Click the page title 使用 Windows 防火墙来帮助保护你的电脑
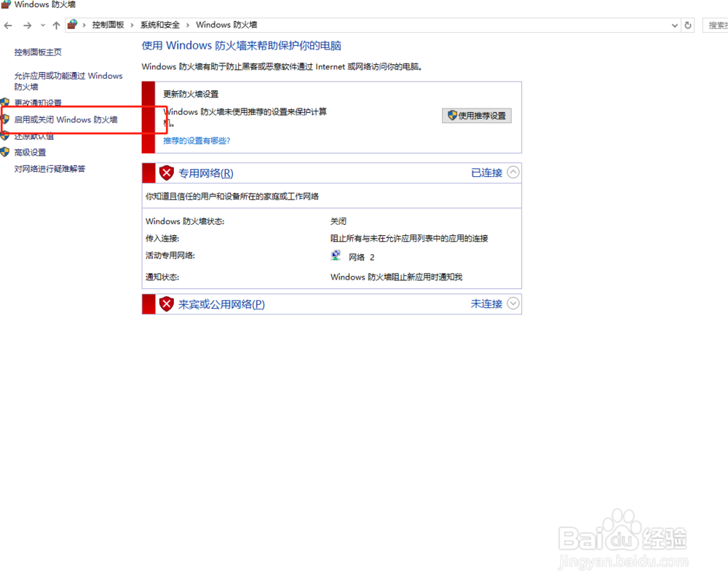This screenshot has width=728, height=586. click(x=242, y=46)
